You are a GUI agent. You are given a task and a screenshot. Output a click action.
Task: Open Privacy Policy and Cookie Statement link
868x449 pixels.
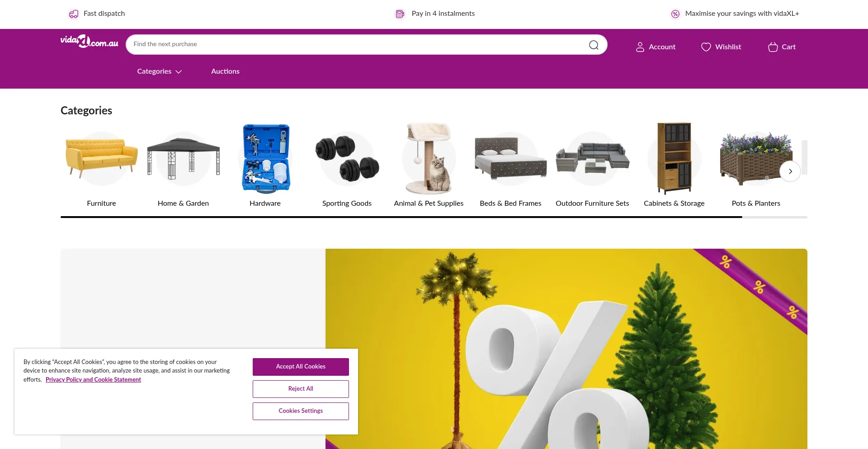click(93, 380)
